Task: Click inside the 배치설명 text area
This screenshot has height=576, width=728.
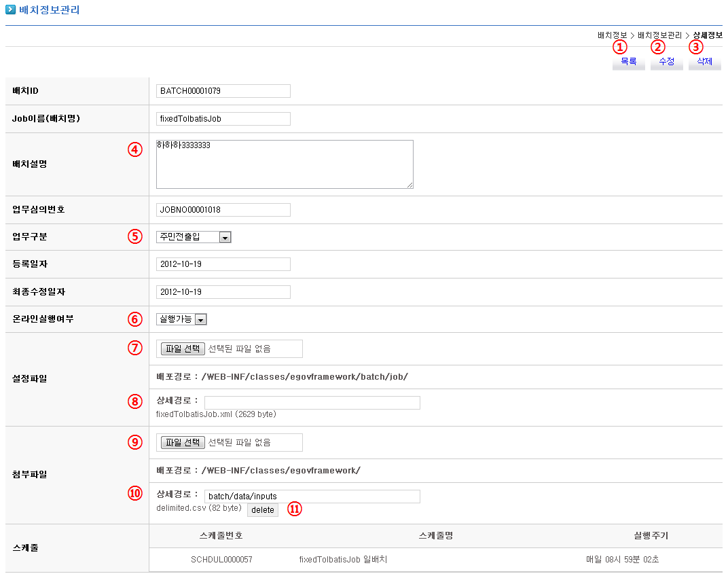Action: 284,164
